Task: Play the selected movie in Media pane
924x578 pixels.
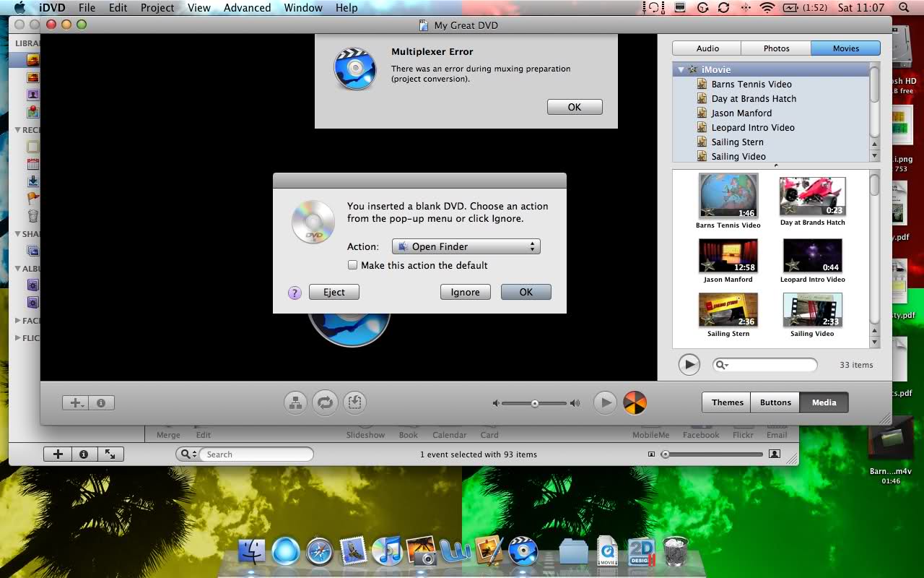Action: pyautogui.click(x=689, y=365)
